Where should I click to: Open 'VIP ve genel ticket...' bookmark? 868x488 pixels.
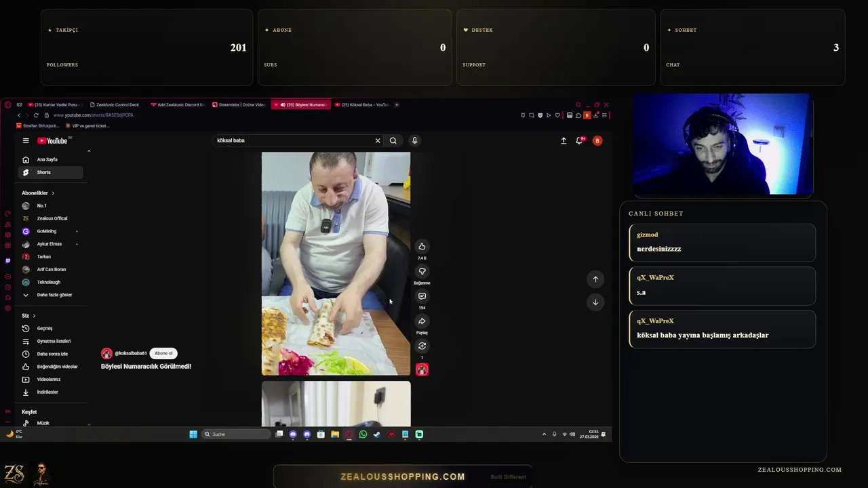coord(87,126)
